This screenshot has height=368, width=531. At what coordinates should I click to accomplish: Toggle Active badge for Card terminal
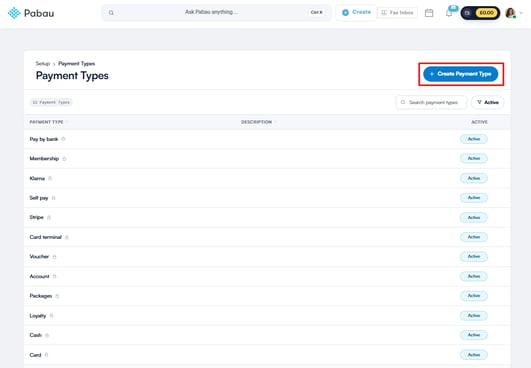(x=474, y=237)
